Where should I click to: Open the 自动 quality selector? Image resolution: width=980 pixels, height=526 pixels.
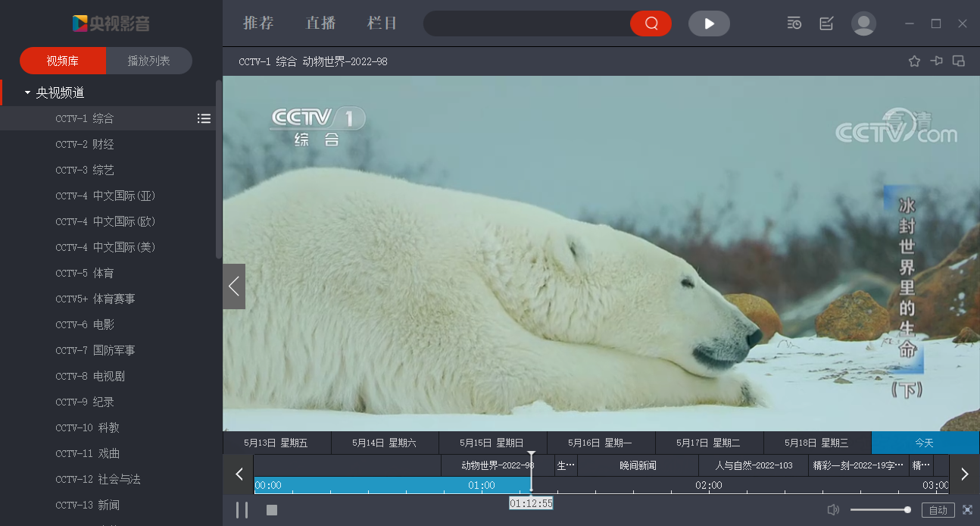coord(938,510)
